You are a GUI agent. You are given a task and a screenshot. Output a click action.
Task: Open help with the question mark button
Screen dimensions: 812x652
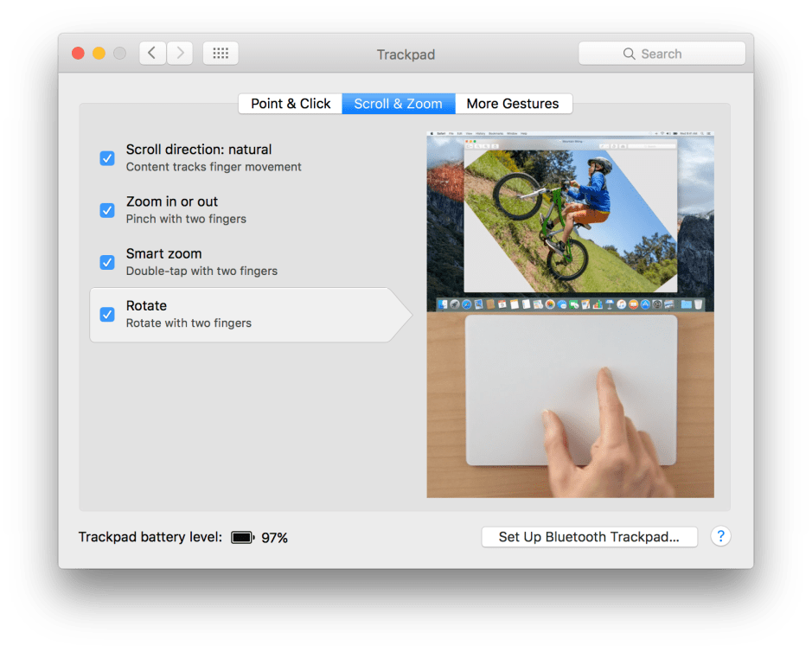point(720,536)
